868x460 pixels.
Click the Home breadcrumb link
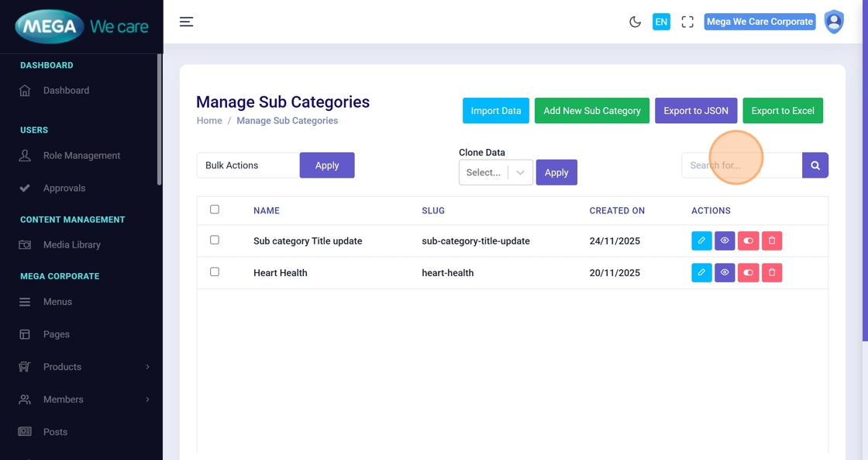[x=209, y=121]
